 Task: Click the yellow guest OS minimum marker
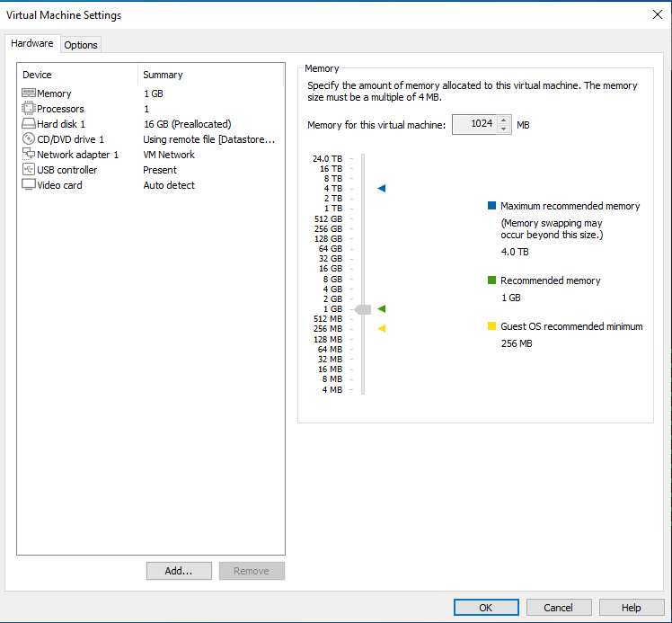(382, 328)
